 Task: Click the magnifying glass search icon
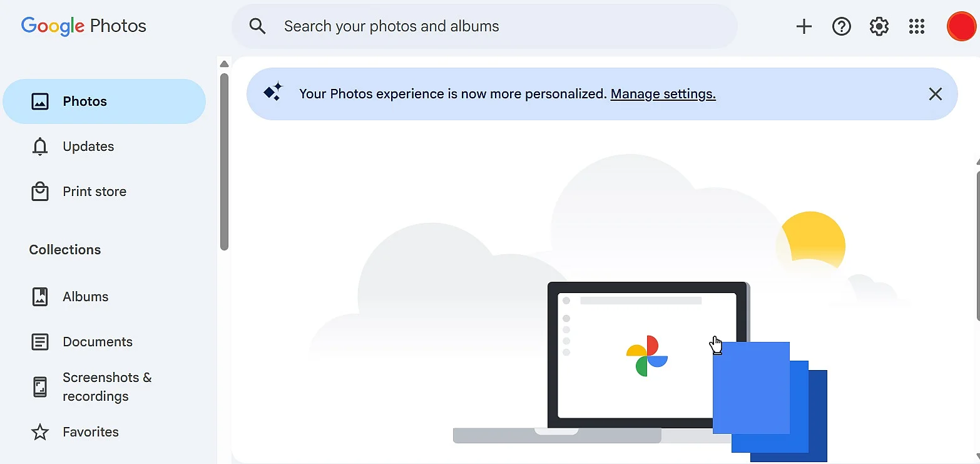pos(257,26)
